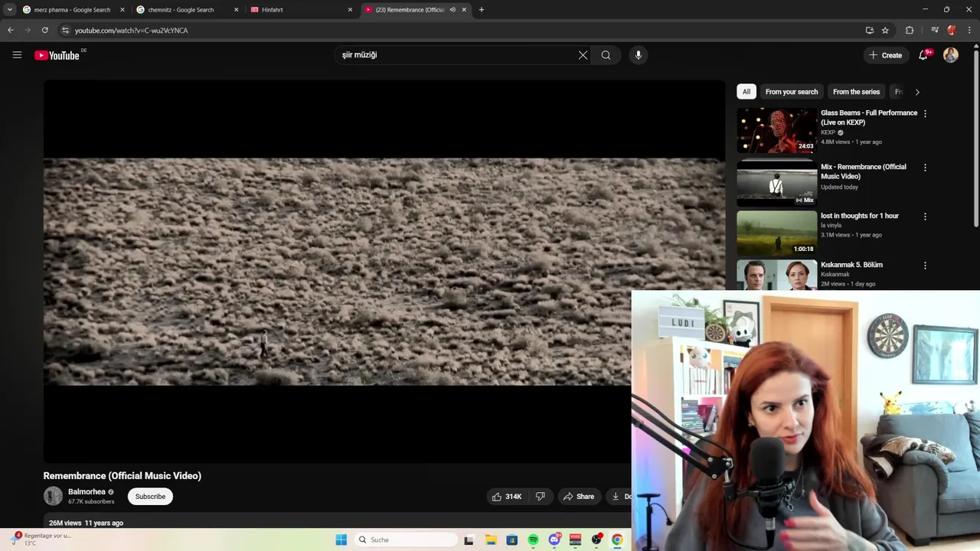Select the From the series chip
Screen dimensions: 980x551
856,92
